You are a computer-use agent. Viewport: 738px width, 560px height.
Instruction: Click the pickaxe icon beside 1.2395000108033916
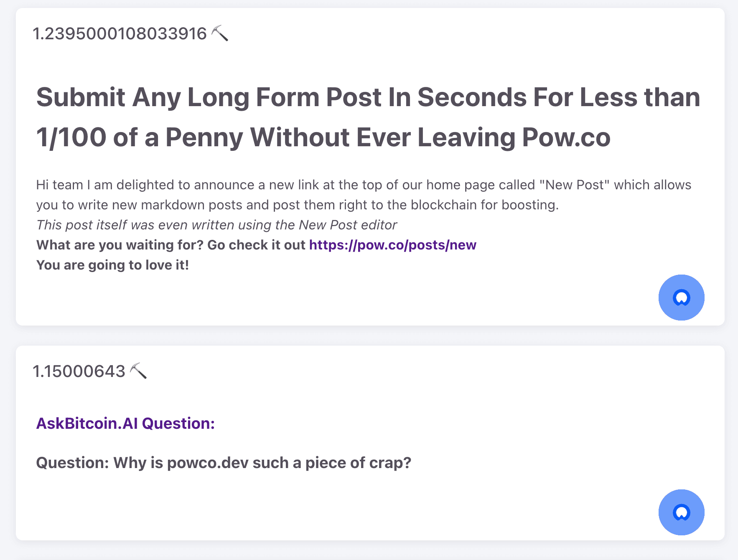[x=220, y=33]
